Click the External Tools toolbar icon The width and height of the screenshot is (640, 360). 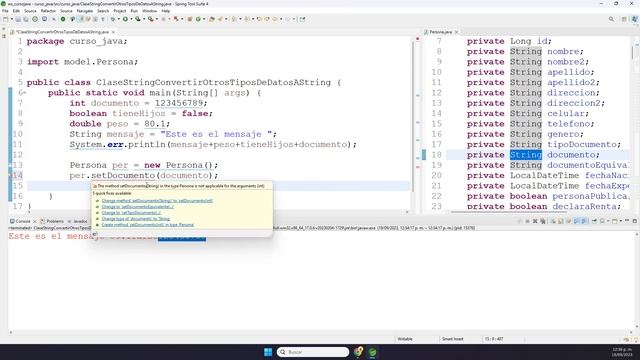(x=151, y=19)
